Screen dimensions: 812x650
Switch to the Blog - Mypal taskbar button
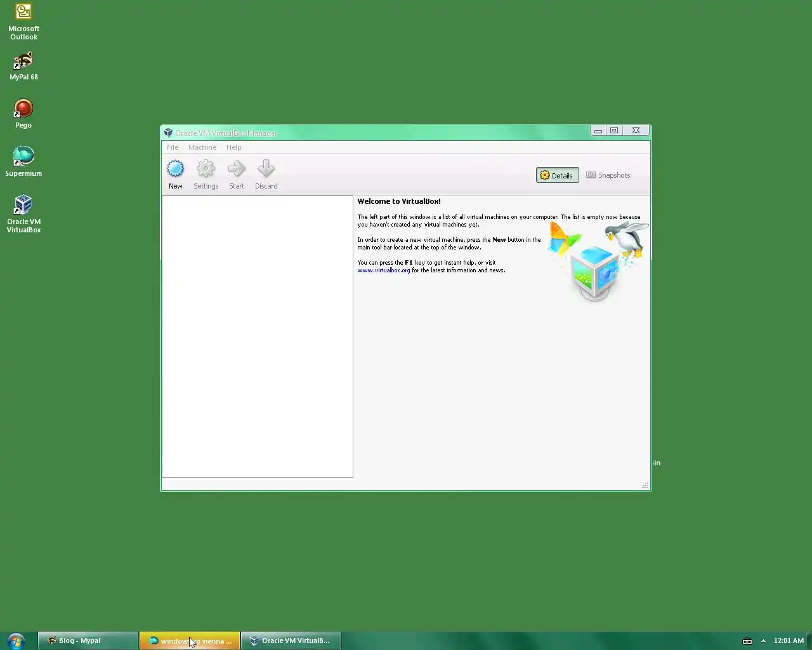tap(88, 640)
